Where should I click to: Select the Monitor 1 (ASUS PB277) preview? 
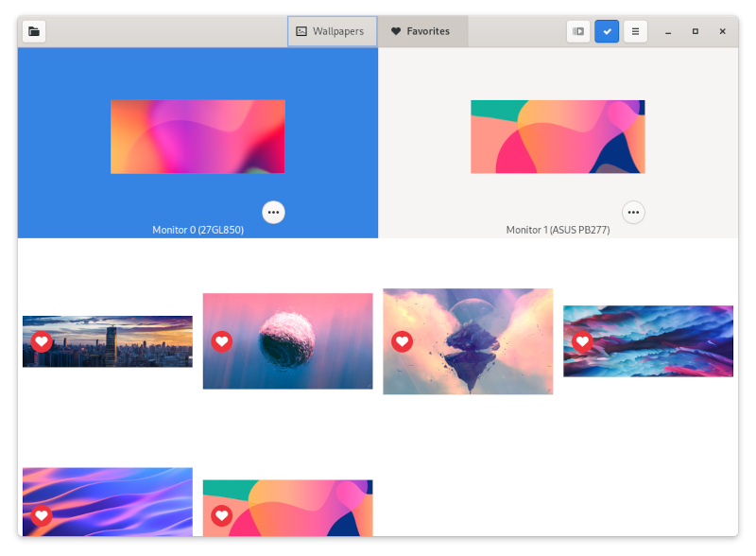point(558,137)
